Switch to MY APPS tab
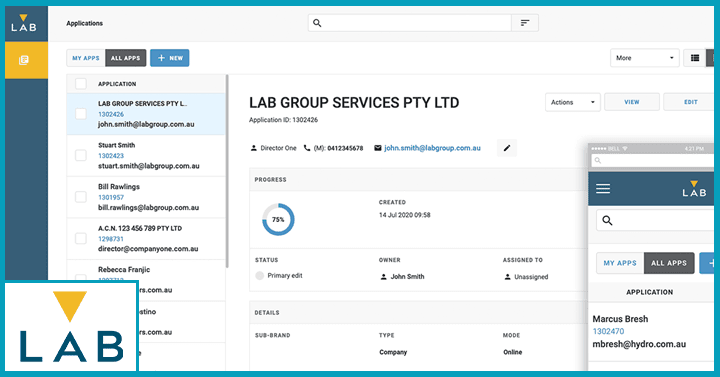Viewport: 720px width, 377px height. (x=86, y=58)
